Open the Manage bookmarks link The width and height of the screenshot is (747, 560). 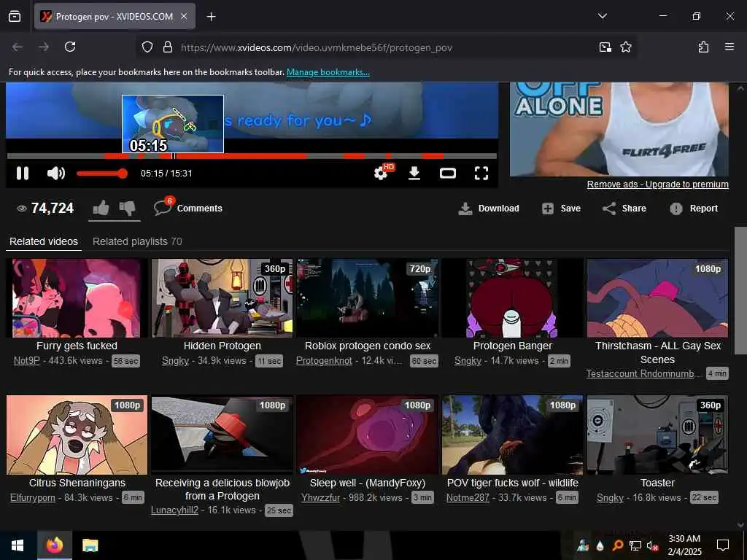point(328,72)
